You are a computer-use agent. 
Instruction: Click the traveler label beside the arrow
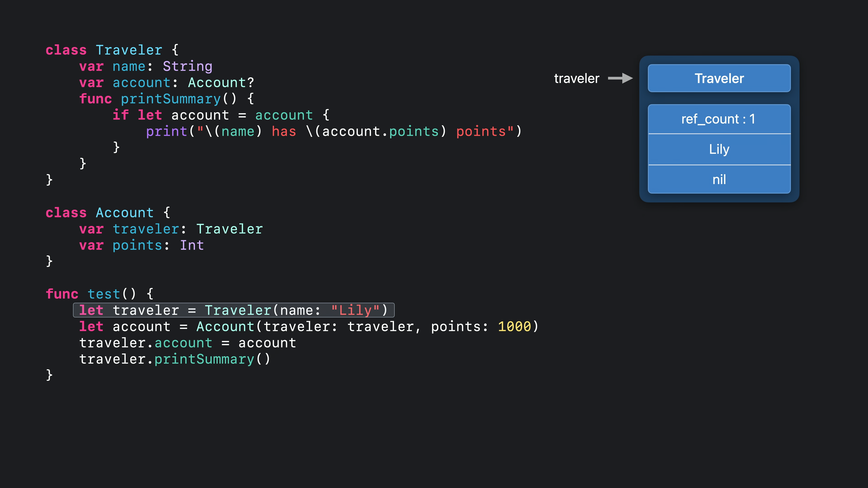(x=577, y=78)
